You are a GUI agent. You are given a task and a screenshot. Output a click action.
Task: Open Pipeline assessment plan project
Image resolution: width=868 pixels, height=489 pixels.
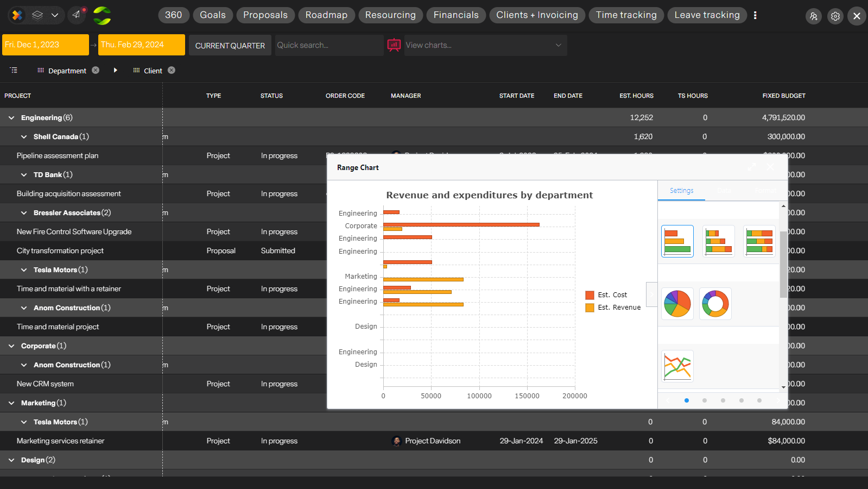[x=58, y=155]
